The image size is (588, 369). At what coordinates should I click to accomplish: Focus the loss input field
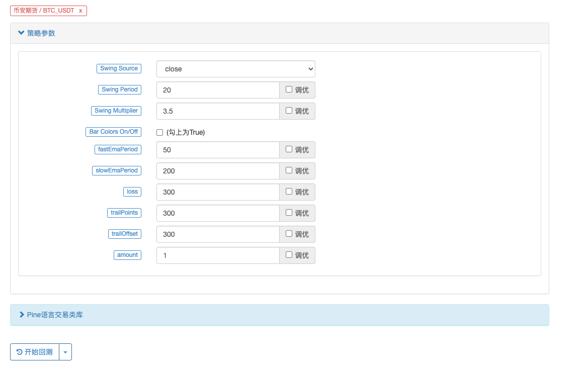(x=218, y=192)
